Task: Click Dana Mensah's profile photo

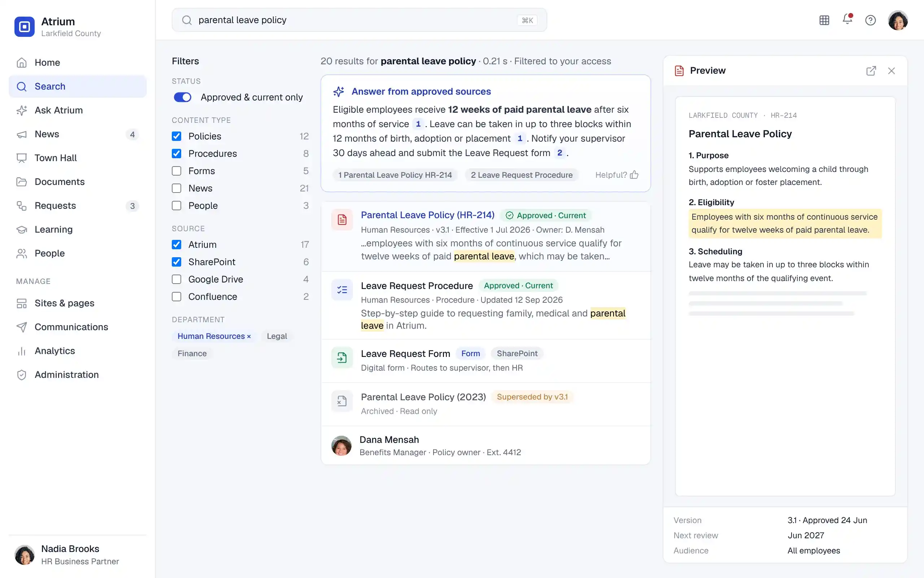Action: click(x=341, y=445)
